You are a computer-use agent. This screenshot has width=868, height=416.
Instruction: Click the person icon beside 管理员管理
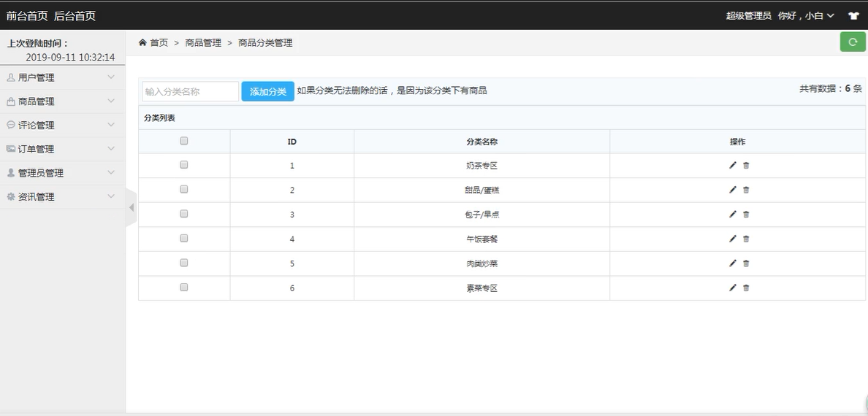point(10,172)
